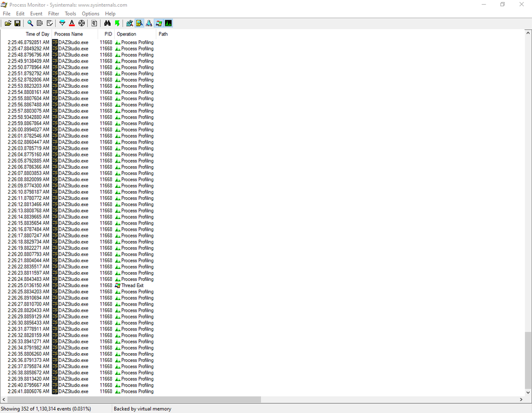Screen dimensions: 532x413
Task: Open the File menu
Action: point(6,13)
